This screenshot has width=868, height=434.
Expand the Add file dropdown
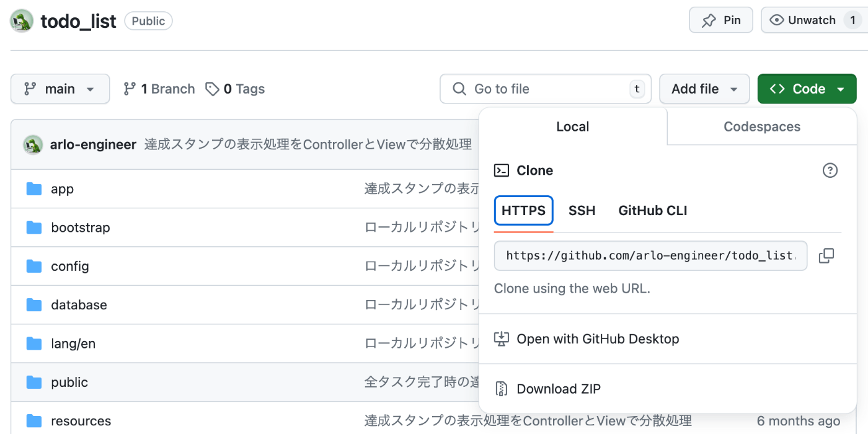[x=704, y=89]
